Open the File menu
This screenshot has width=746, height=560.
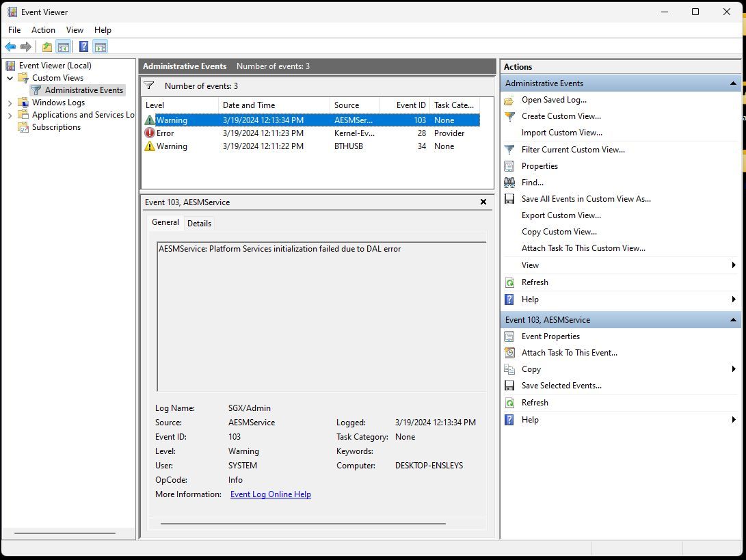14,30
